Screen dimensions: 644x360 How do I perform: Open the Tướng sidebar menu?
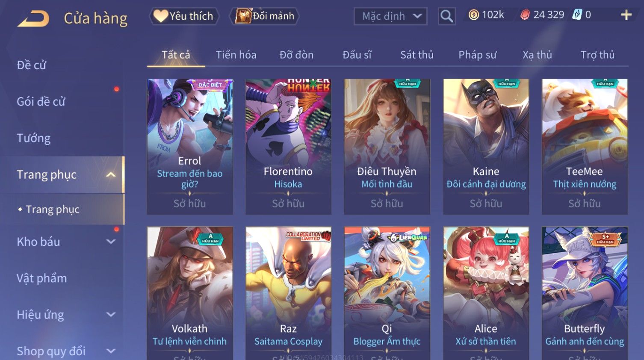click(34, 138)
